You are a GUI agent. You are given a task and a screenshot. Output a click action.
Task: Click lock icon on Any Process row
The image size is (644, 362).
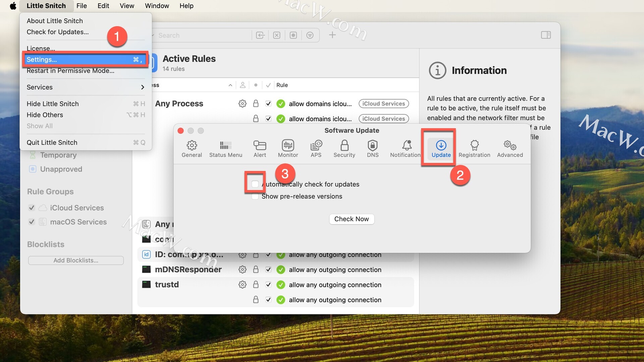click(x=256, y=104)
